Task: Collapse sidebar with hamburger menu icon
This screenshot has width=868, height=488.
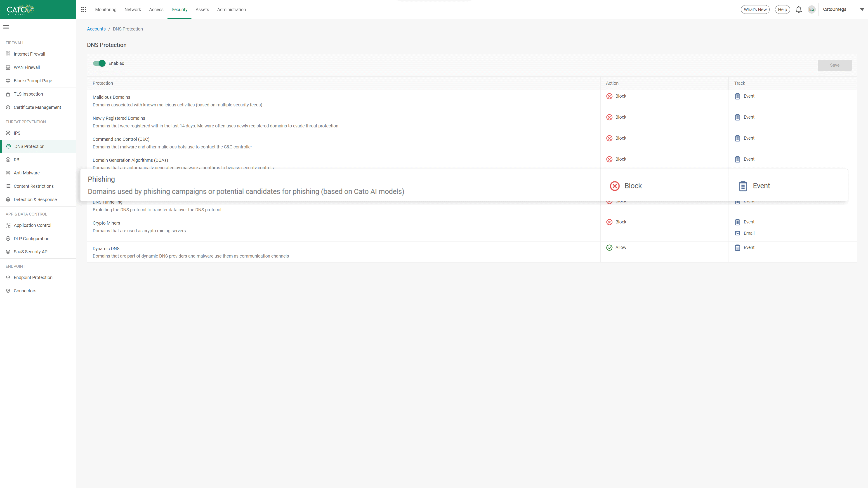Action: [x=6, y=27]
